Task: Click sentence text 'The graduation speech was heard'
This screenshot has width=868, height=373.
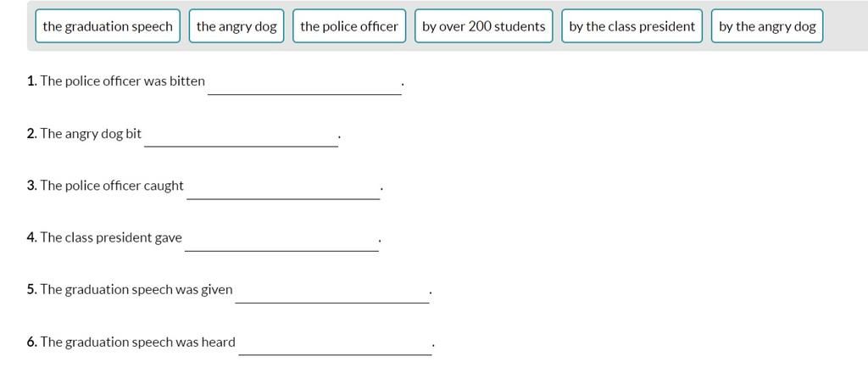Action: [138, 342]
